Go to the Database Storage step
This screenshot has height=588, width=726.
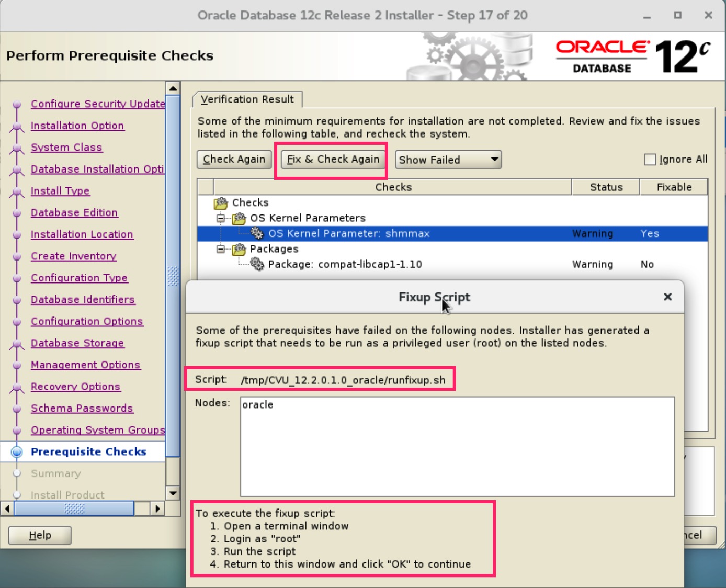(77, 343)
